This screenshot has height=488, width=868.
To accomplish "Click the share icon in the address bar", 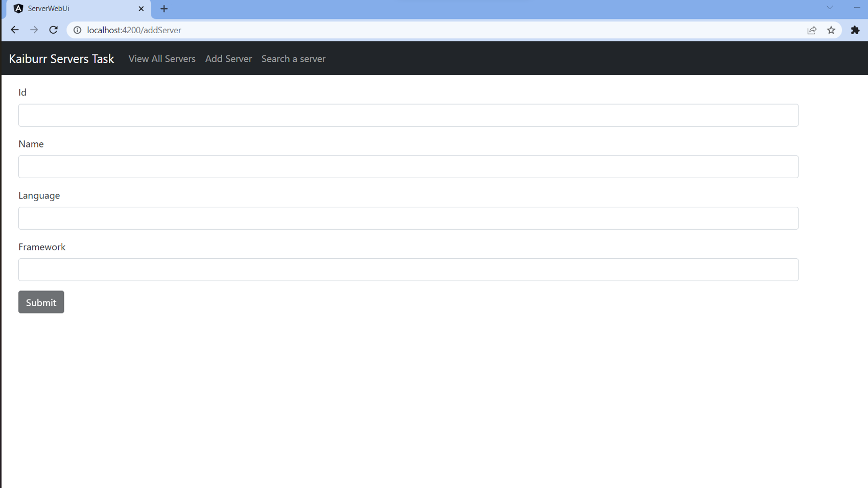I will coord(812,30).
